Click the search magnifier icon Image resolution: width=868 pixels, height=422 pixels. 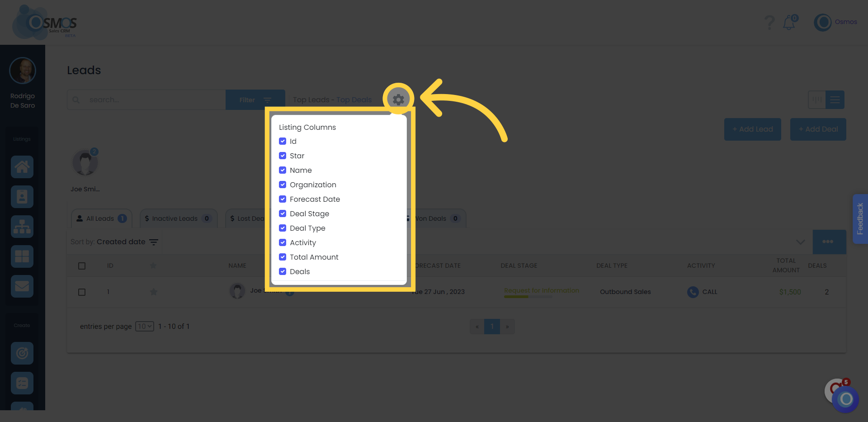click(76, 100)
